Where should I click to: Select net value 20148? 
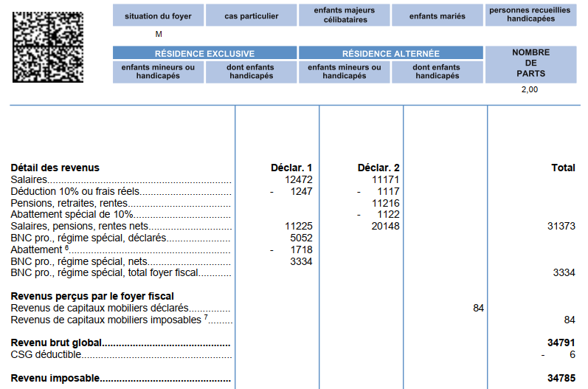386,226
